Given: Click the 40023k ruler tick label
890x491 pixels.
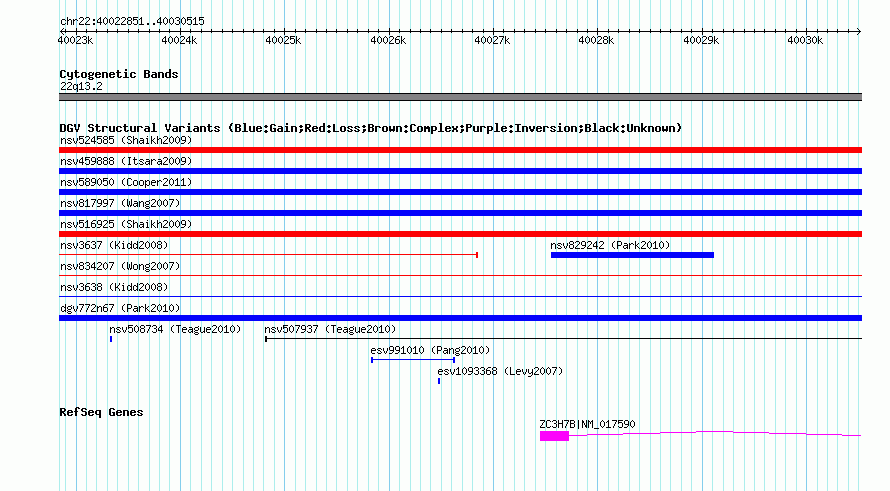Looking at the screenshot, I should (x=75, y=40).
